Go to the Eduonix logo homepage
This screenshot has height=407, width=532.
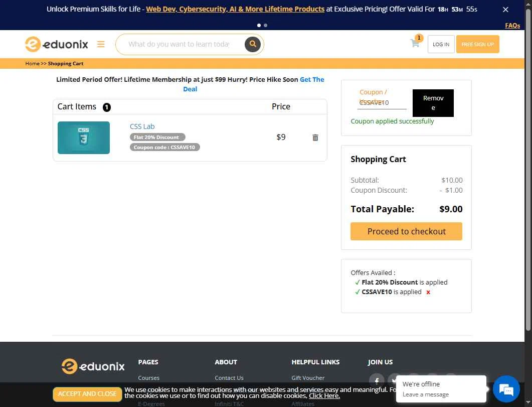tap(56, 44)
